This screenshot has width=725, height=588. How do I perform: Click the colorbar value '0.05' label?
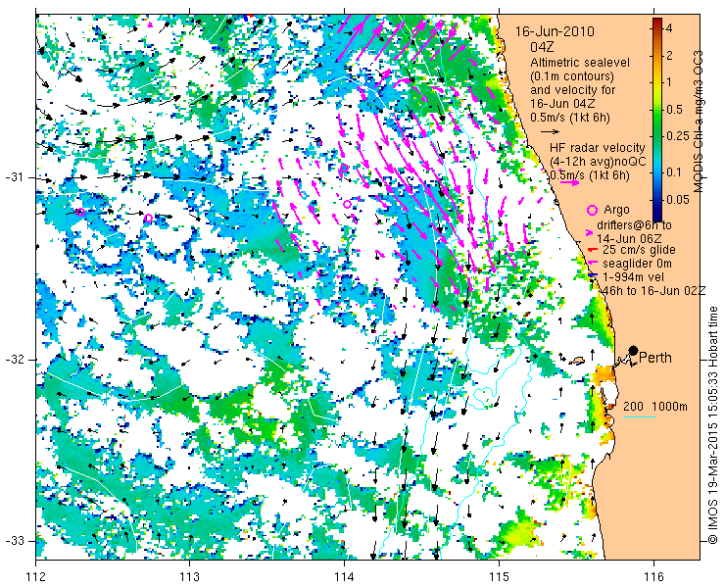click(x=677, y=200)
